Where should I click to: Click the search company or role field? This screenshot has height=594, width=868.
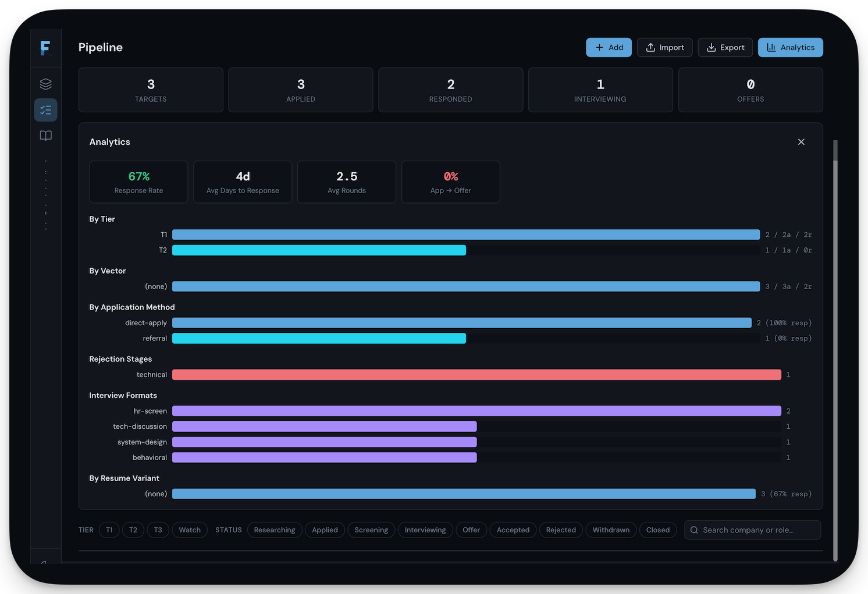pyautogui.click(x=752, y=530)
